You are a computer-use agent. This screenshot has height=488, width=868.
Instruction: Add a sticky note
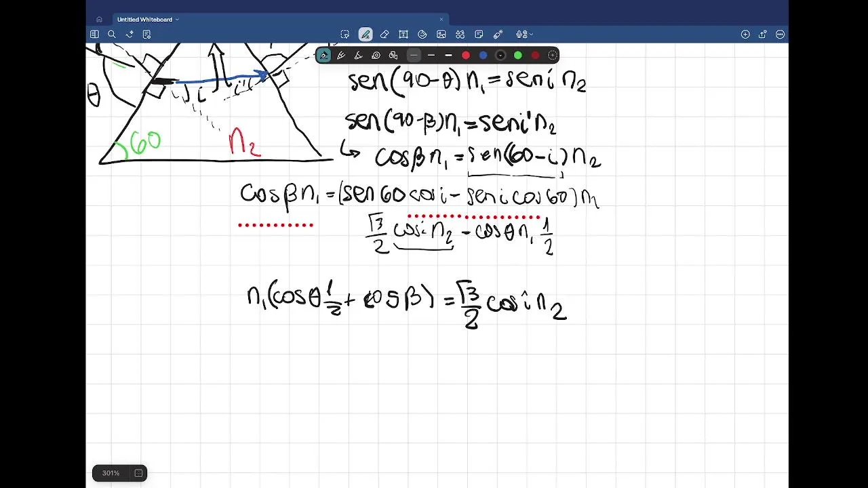tap(479, 35)
